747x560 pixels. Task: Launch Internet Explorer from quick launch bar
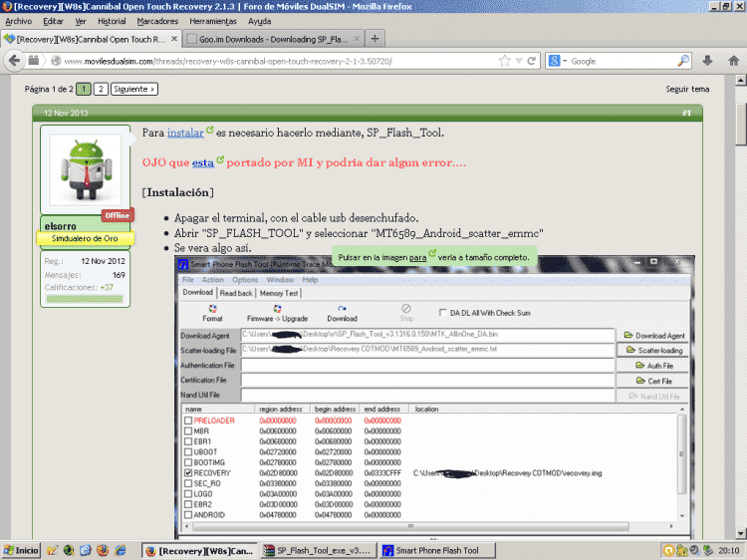pos(121,550)
